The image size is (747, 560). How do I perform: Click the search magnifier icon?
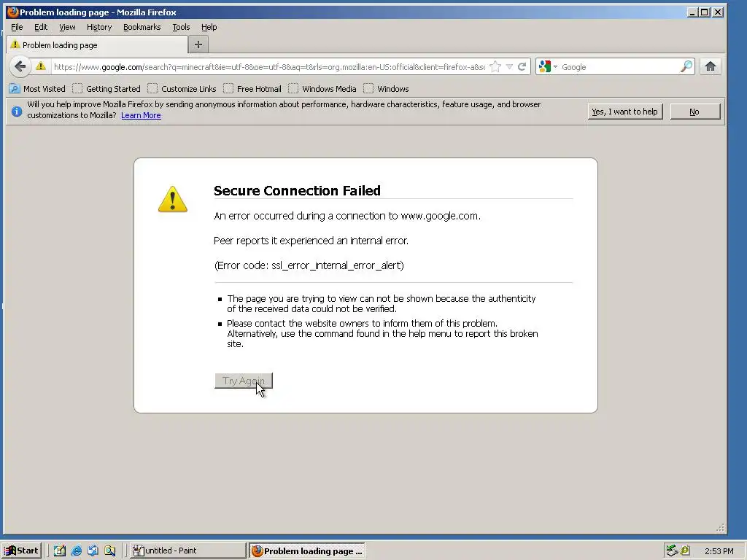click(686, 66)
